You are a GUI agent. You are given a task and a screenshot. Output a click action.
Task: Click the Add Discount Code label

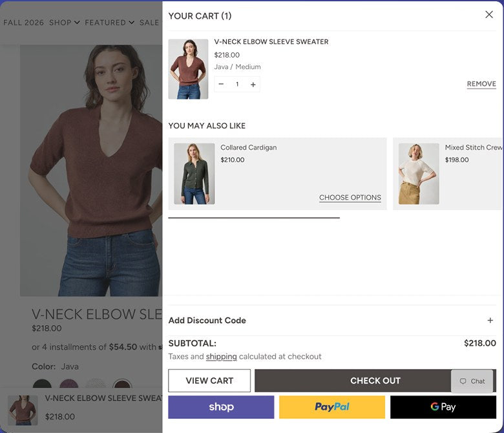207,321
